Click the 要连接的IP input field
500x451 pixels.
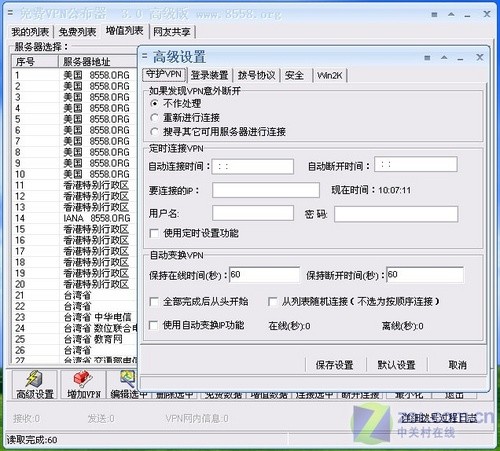(x=266, y=190)
